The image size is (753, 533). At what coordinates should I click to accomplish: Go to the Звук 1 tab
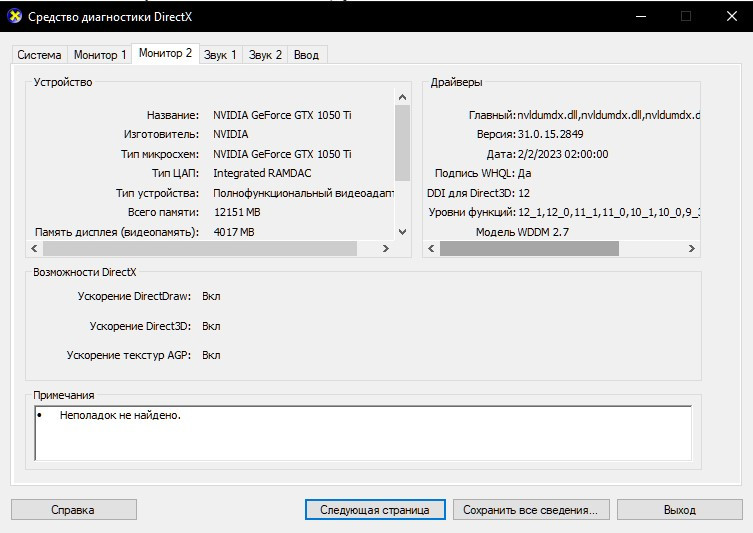pos(220,55)
